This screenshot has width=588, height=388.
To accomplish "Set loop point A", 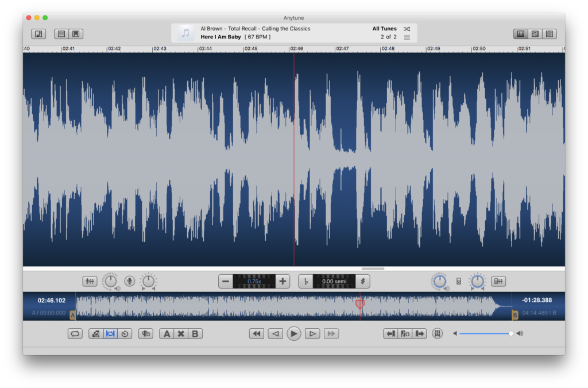I will tap(167, 333).
